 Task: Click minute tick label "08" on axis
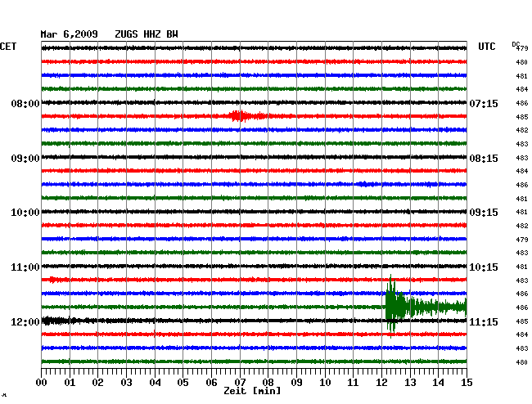(x=268, y=383)
